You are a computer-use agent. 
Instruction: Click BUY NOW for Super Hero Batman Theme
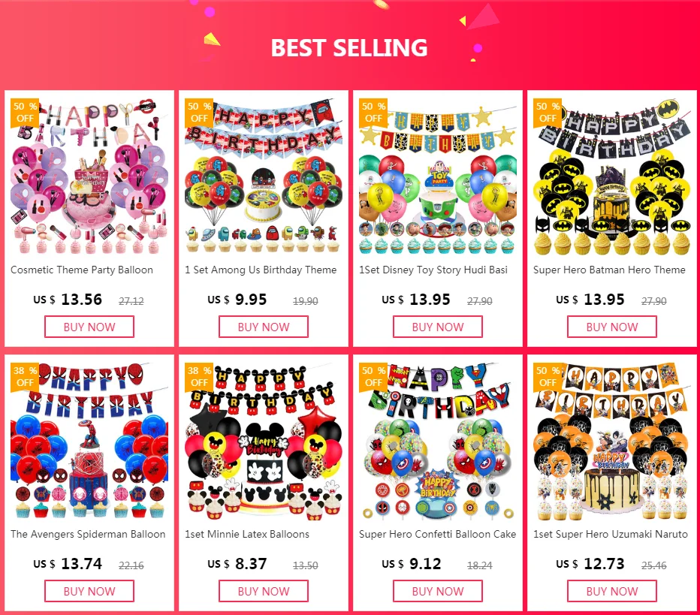pyautogui.click(x=612, y=327)
